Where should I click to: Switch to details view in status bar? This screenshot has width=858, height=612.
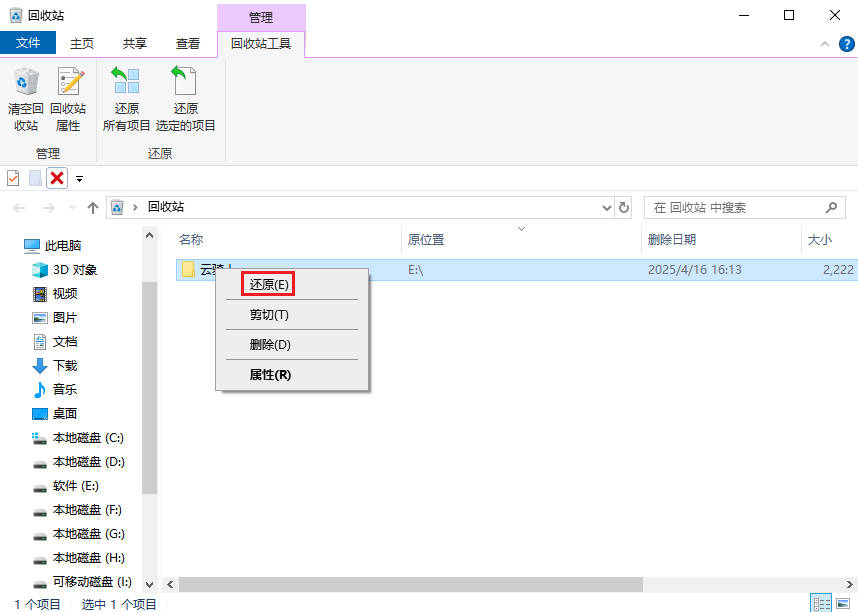point(821,603)
